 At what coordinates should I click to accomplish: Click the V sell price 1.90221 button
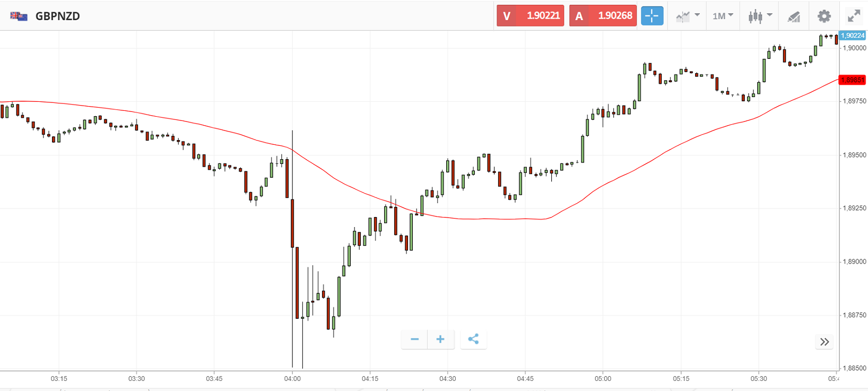pos(530,16)
